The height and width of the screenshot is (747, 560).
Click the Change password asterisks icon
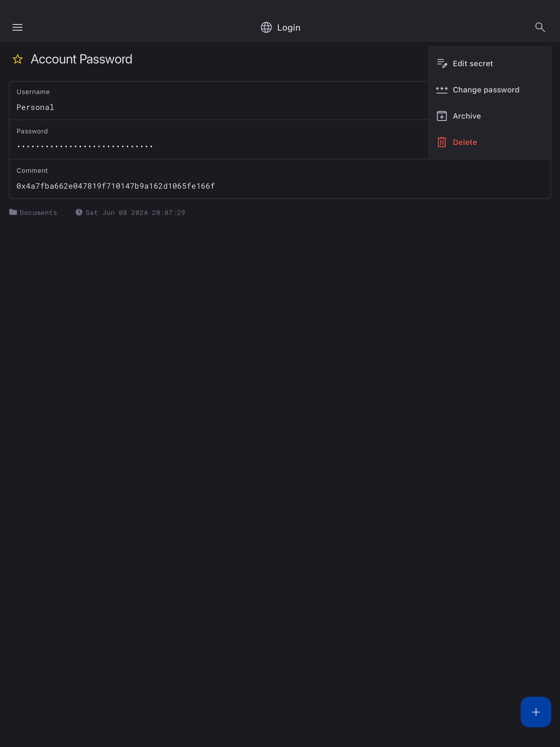(x=442, y=90)
